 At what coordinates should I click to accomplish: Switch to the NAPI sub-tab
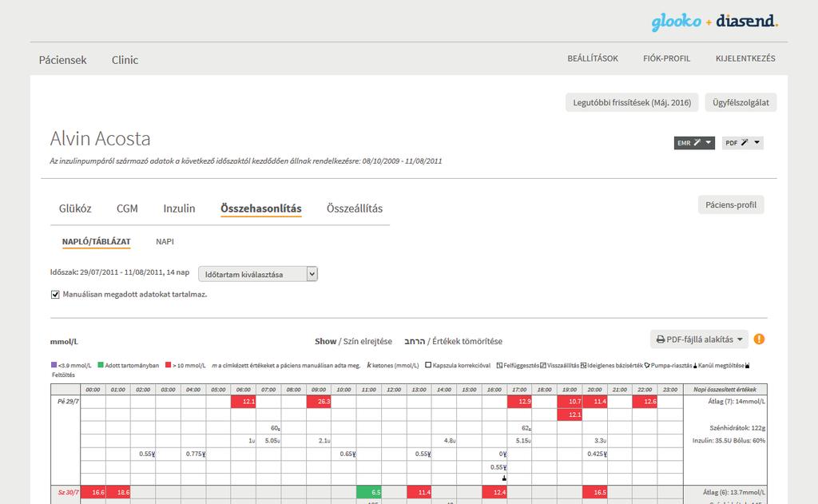165,241
